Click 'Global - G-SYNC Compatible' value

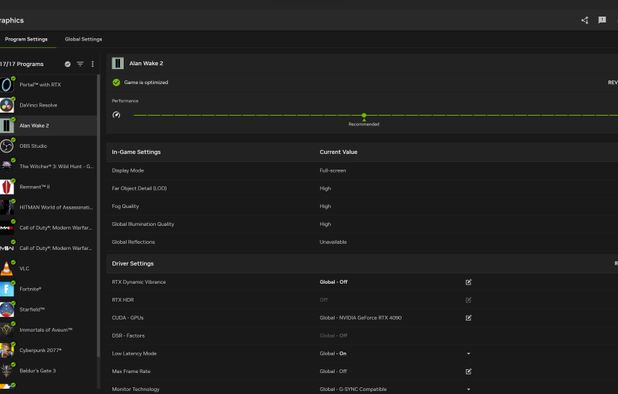353,389
